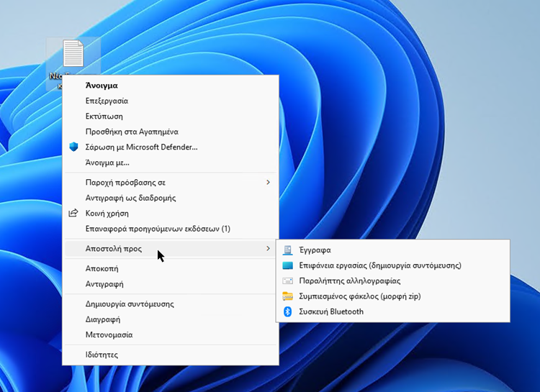540x392 pixels.
Task: Click Προσθήκη στα Αγαπημένα
Action: 171,132
